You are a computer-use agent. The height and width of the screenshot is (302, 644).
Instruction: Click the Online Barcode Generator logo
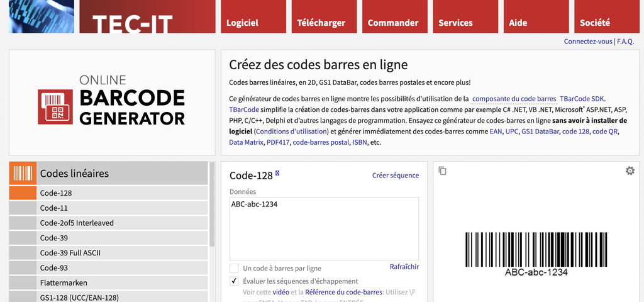click(111, 100)
